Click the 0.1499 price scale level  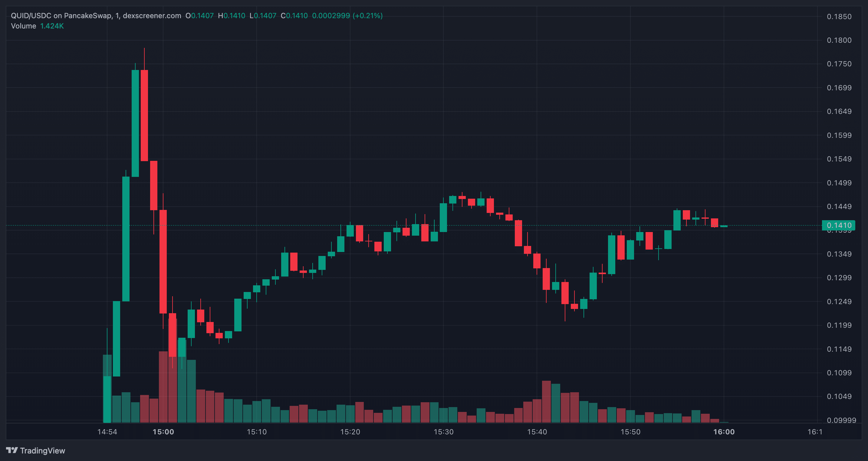pyautogui.click(x=839, y=183)
